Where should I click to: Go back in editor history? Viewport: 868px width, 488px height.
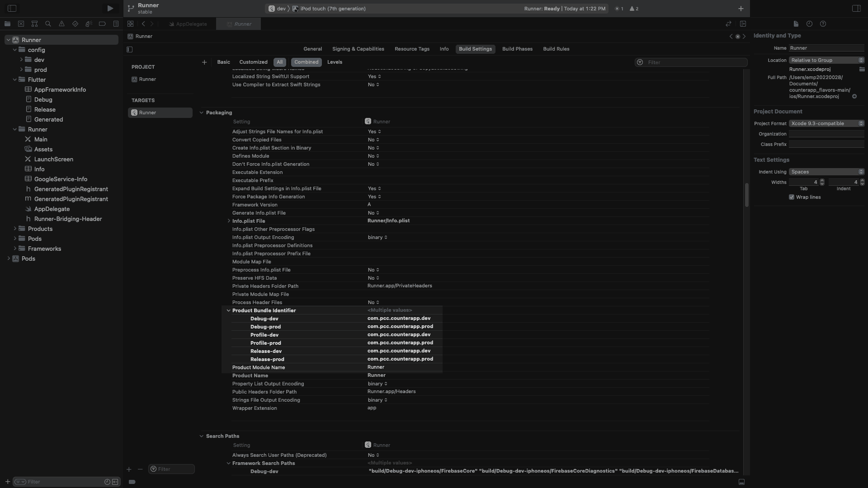click(143, 23)
